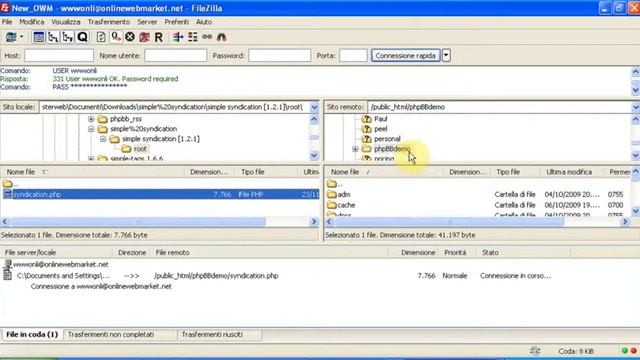Open the Trasferimento menu
640x360 pixels.
[x=109, y=22]
